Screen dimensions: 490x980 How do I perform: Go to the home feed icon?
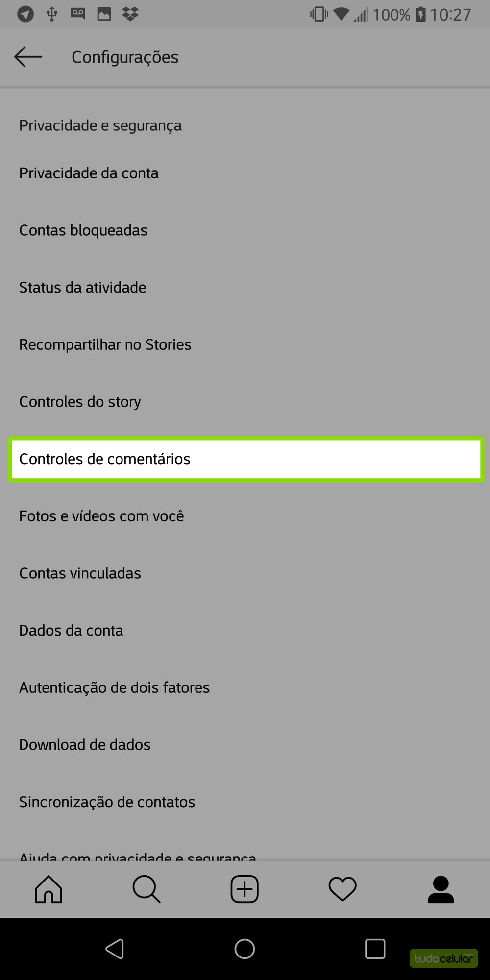coord(49,889)
